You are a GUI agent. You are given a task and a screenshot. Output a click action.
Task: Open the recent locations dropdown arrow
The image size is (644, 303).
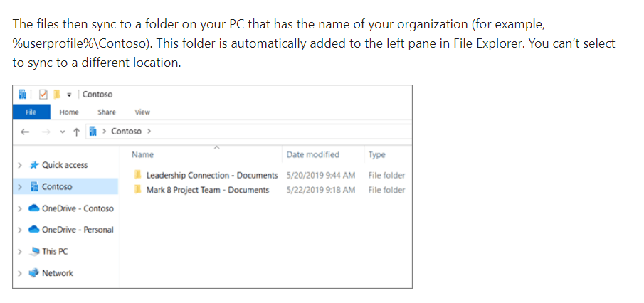[x=63, y=132]
